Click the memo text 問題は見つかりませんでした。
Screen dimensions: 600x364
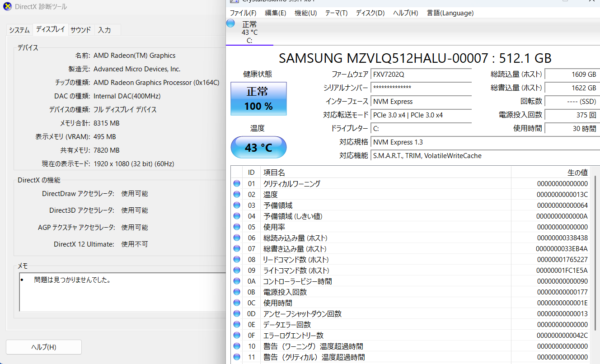[x=72, y=280]
